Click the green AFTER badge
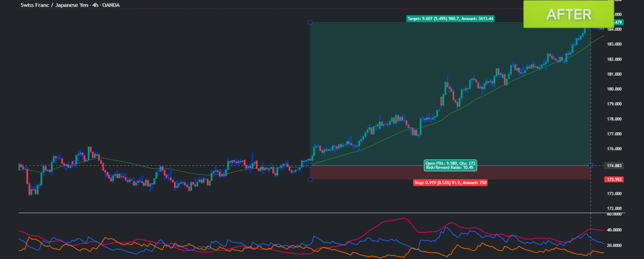644x259 pixels. point(568,14)
